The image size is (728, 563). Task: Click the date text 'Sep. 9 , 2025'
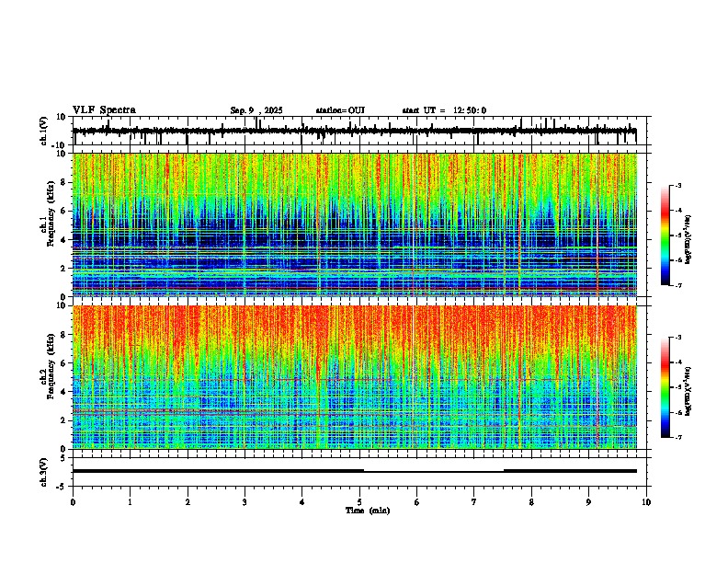256,110
